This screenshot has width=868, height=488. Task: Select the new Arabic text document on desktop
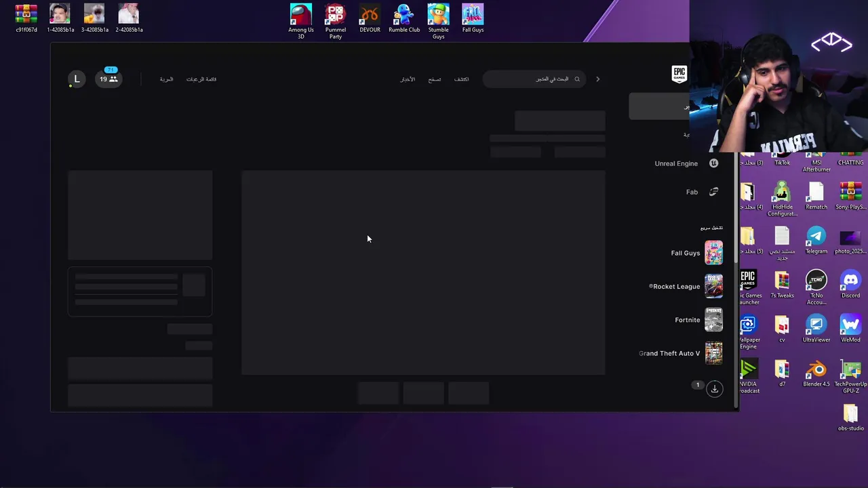[782, 243]
